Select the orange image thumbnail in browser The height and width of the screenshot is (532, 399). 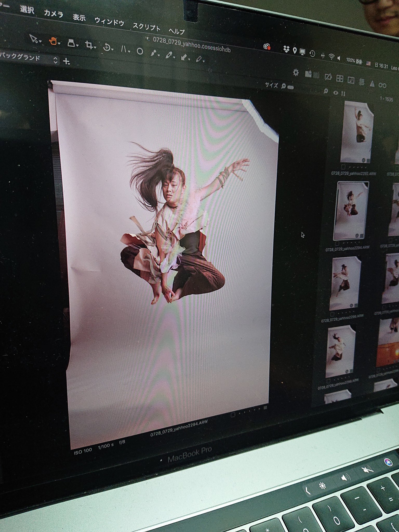pos(388,342)
